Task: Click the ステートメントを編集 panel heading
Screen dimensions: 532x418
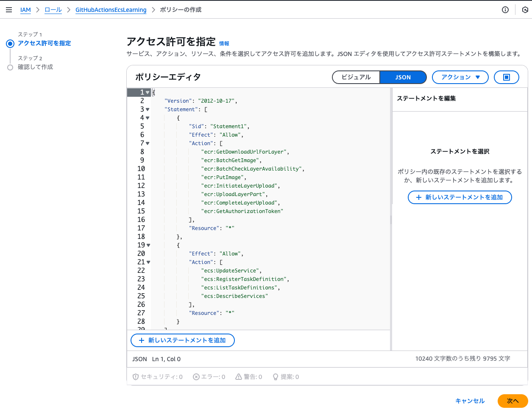Action: [x=426, y=98]
